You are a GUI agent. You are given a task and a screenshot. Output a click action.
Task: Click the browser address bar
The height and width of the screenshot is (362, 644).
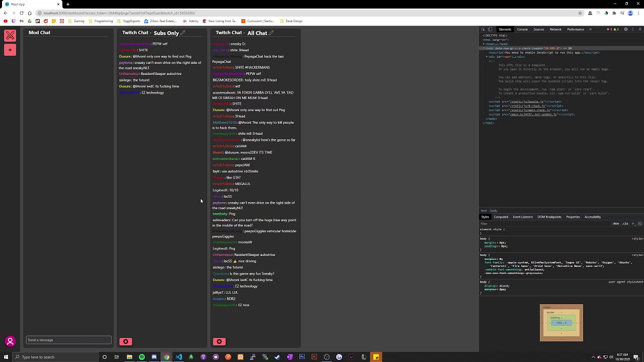[x=307, y=13]
